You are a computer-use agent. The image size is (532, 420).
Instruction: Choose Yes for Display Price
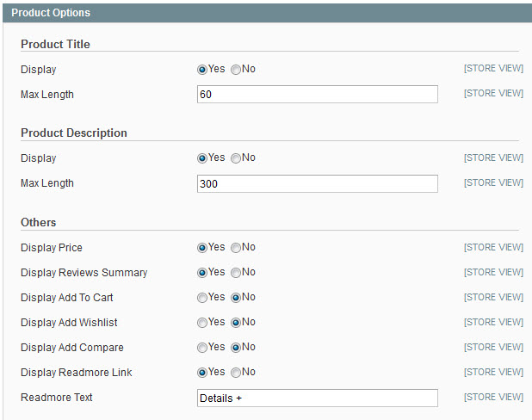(x=202, y=248)
